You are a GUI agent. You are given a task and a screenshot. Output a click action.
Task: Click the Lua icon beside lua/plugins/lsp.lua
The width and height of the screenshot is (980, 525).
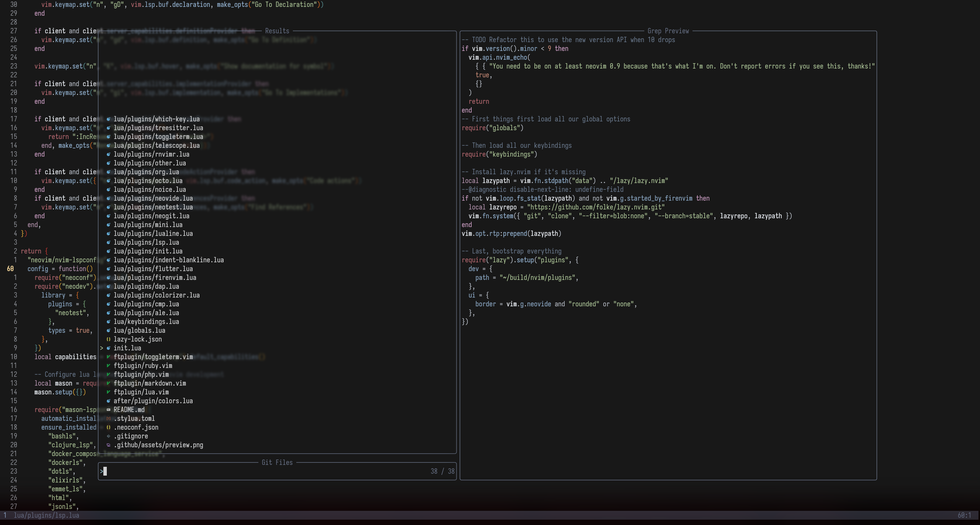tap(108, 242)
